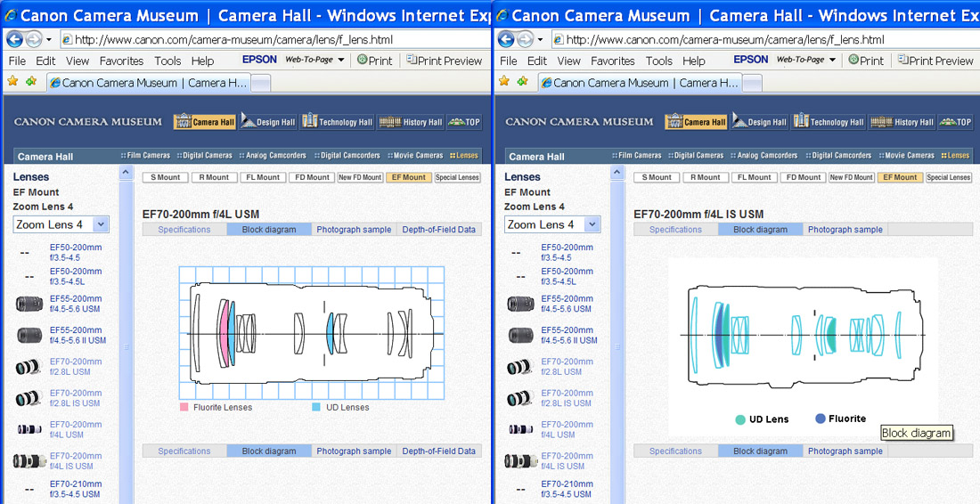980x504 pixels.
Task: Open Favorites Center star in the right window
Action: (x=503, y=81)
